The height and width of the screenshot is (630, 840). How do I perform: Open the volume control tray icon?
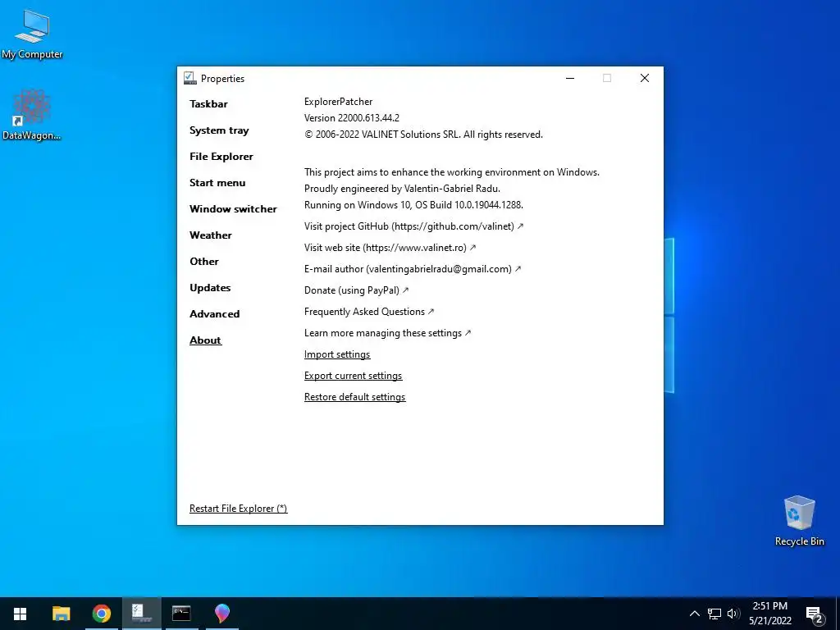[x=733, y=614]
